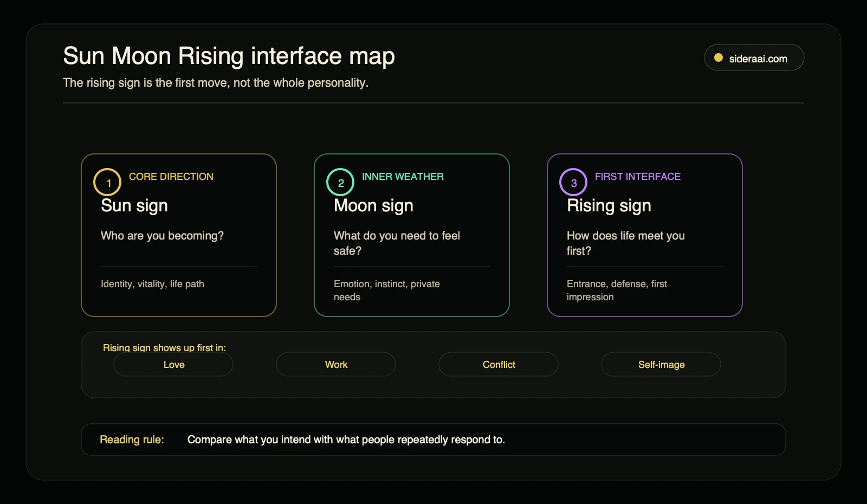Image resolution: width=867 pixels, height=504 pixels.
Task: Click the sideraai.com badge
Action: [x=754, y=57]
